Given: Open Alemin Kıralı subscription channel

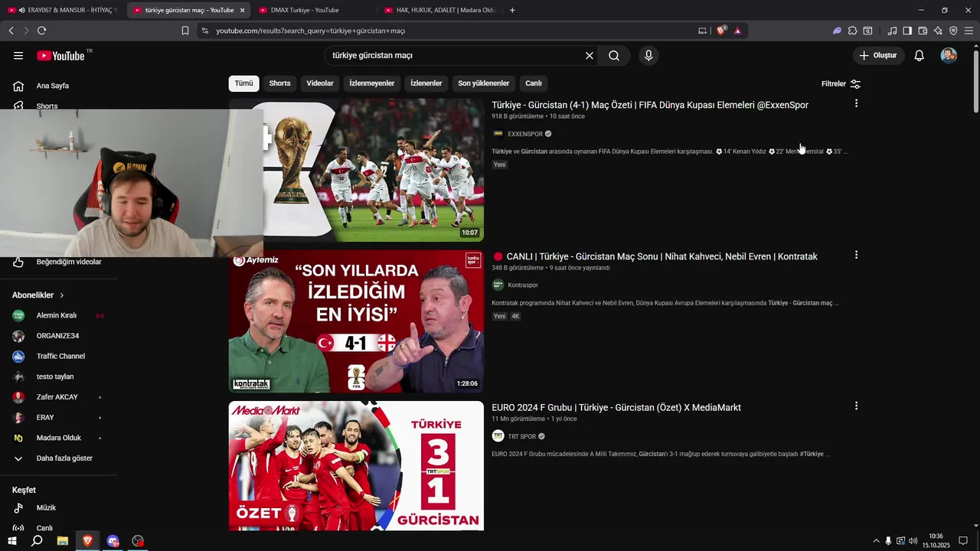Looking at the screenshot, I should (x=58, y=315).
